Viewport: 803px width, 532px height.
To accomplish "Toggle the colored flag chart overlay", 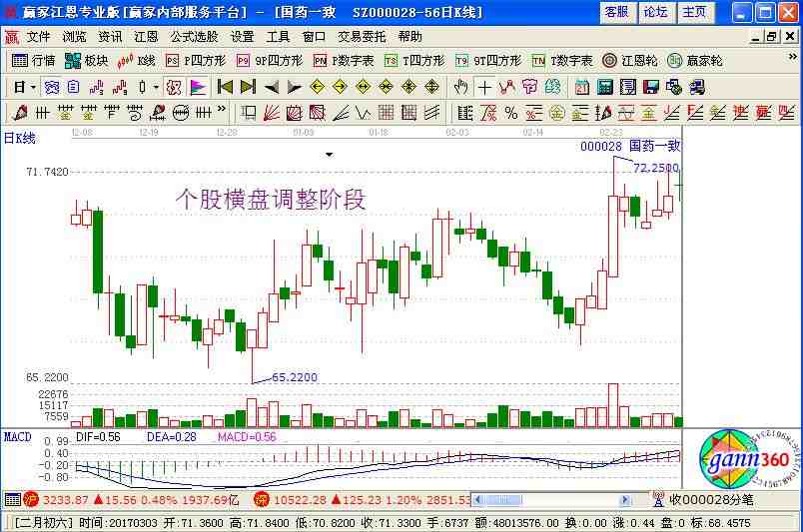I will pyautogui.click(x=198, y=88).
